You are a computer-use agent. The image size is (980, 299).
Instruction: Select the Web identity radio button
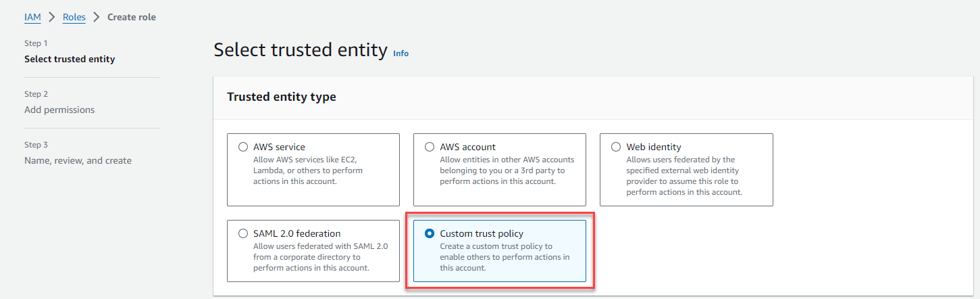click(616, 147)
